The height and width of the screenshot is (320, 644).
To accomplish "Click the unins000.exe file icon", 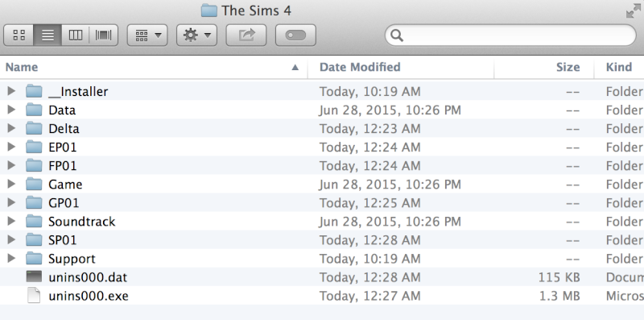I will 34,295.
